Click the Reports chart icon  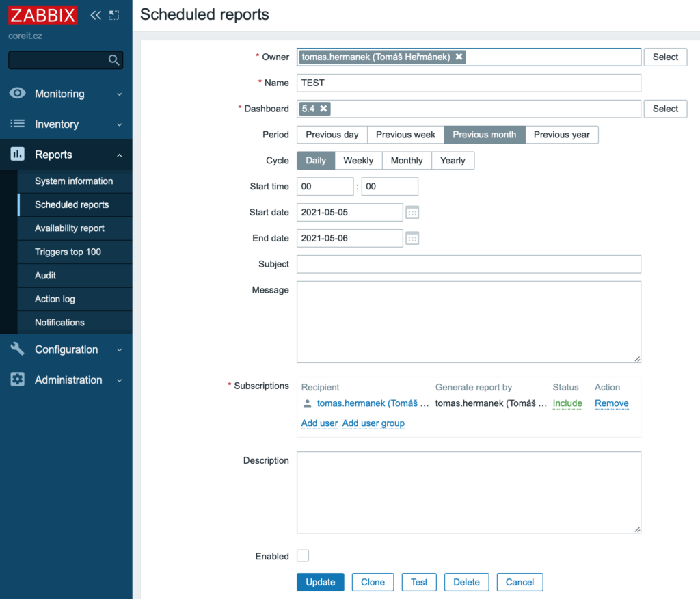[x=17, y=154]
